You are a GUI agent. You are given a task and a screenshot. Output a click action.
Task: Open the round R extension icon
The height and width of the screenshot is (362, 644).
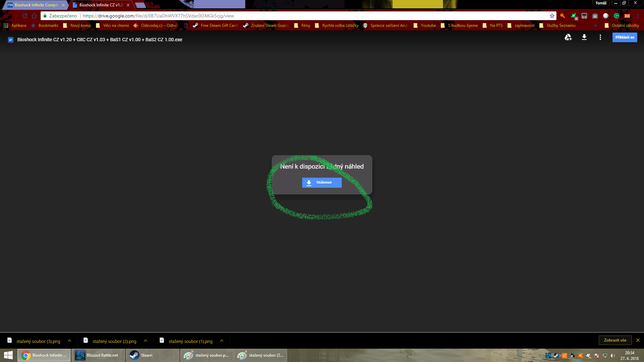click(x=606, y=16)
